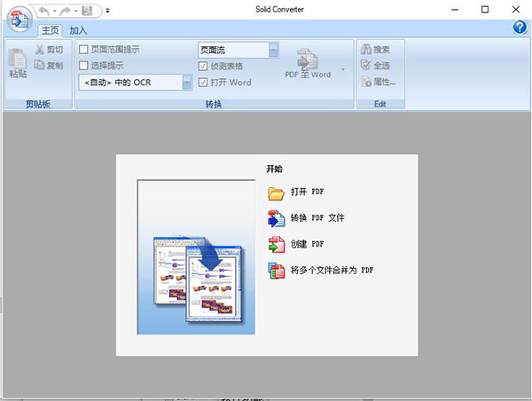This screenshot has width=532, height=401.
Task: Click the 属性... properties icon
Action: [x=366, y=82]
